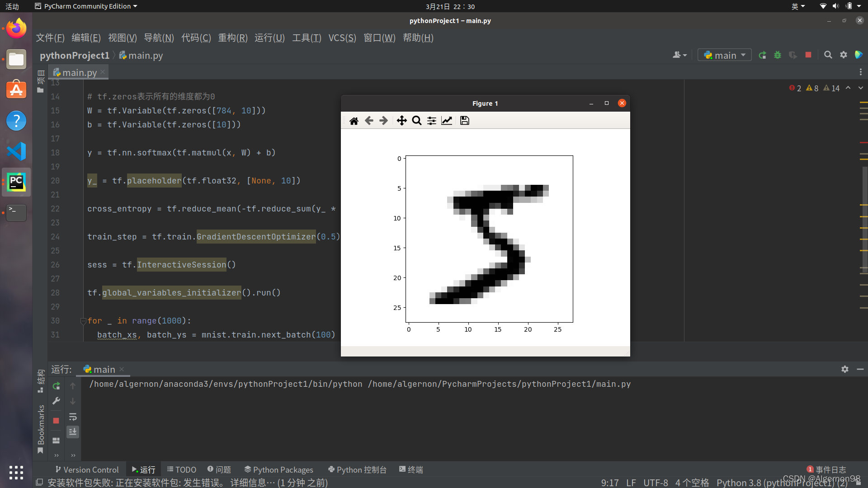Hide the Run tool window
The width and height of the screenshot is (868, 488).
[x=860, y=369]
